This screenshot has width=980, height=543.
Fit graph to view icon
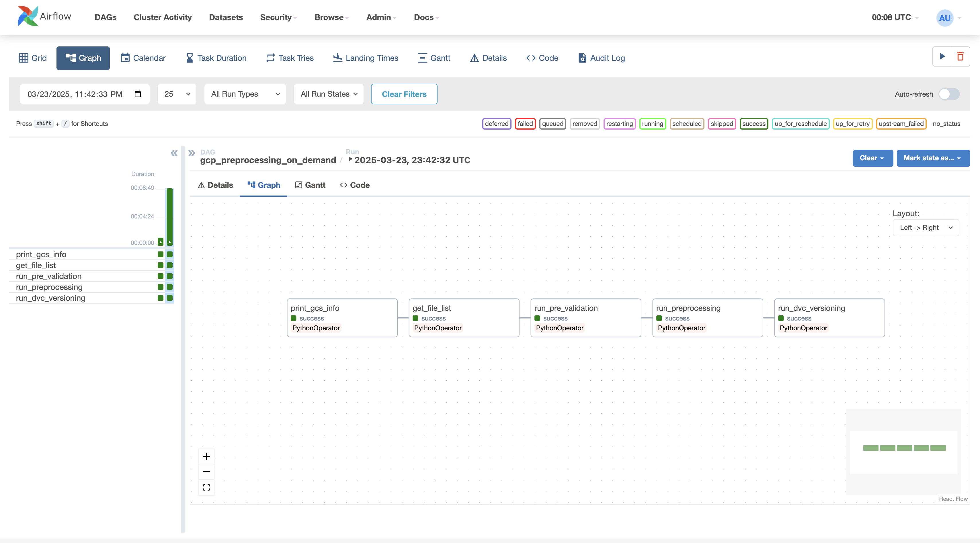pyautogui.click(x=206, y=487)
